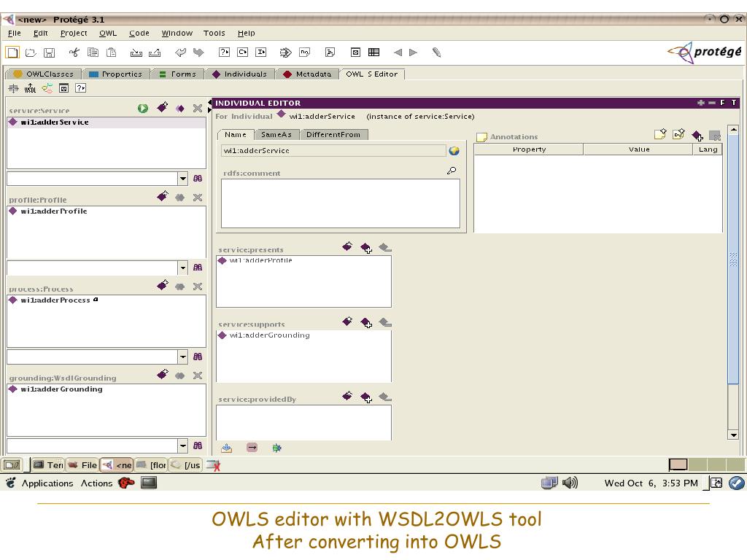Open the profile search combo box dropdown
The height and width of the screenshot is (560, 747).
tap(183, 268)
